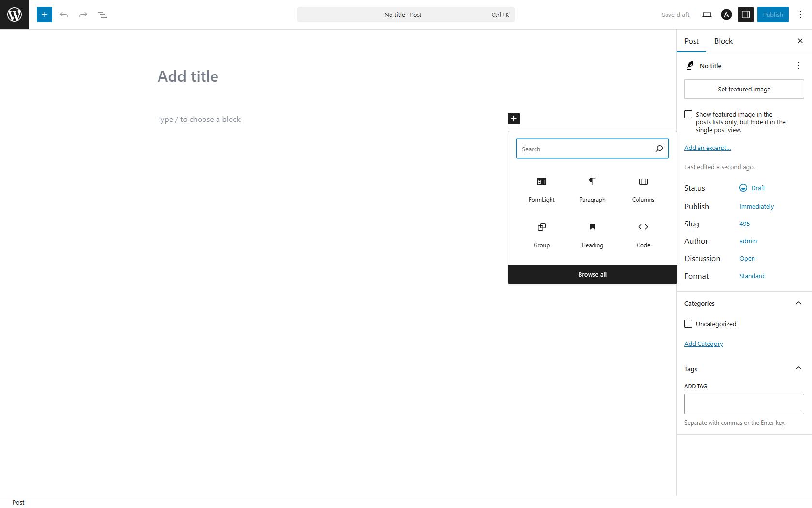812x508 pixels.
Task: Open the block inserter with the plus icon
Action: [44, 15]
